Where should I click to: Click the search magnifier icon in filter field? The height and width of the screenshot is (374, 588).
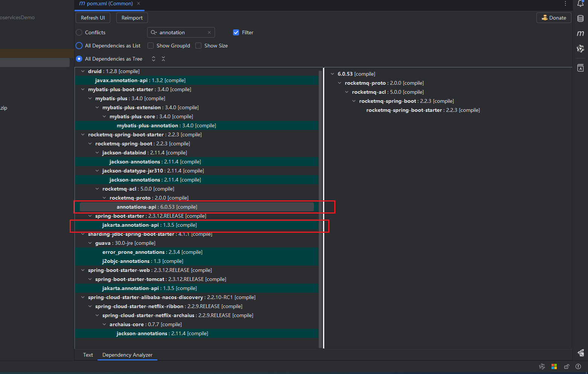coord(154,32)
